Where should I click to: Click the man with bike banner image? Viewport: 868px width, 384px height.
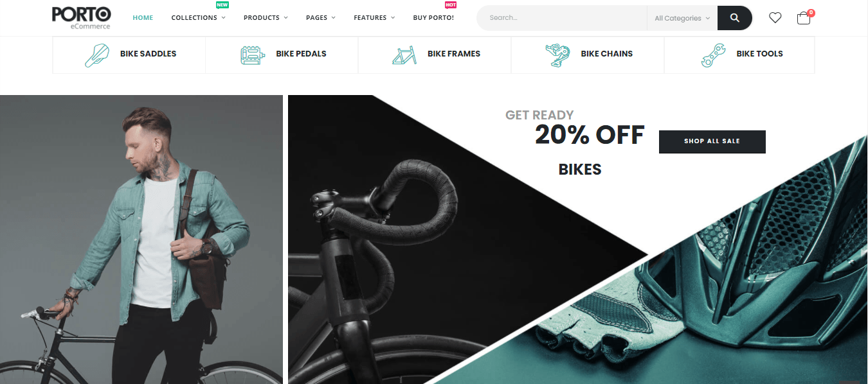tap(141, 240)
